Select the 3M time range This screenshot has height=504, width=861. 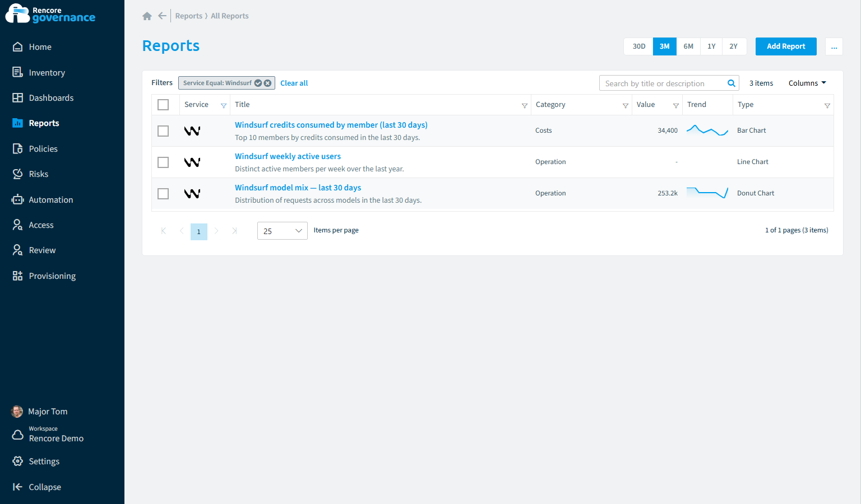click(665, 46)
